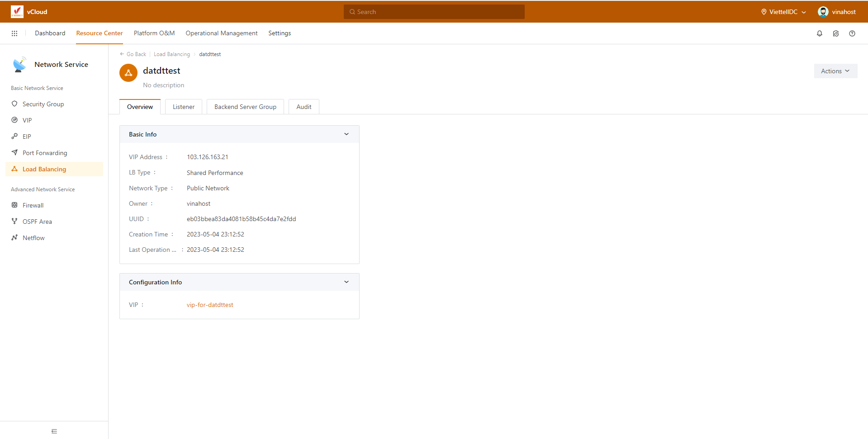This screenshot has width=868, height=439.
Task: Open Security Group in the sidebar
Action: coord(43,104)
